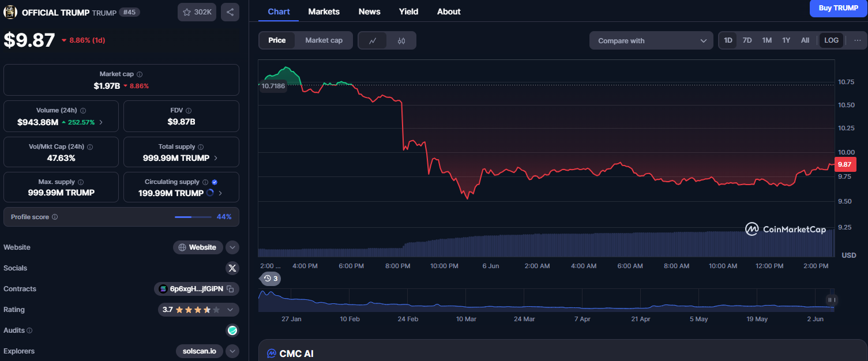Open the Markets tab
This screenshot has width=868, height=361.
coord(324,12)
